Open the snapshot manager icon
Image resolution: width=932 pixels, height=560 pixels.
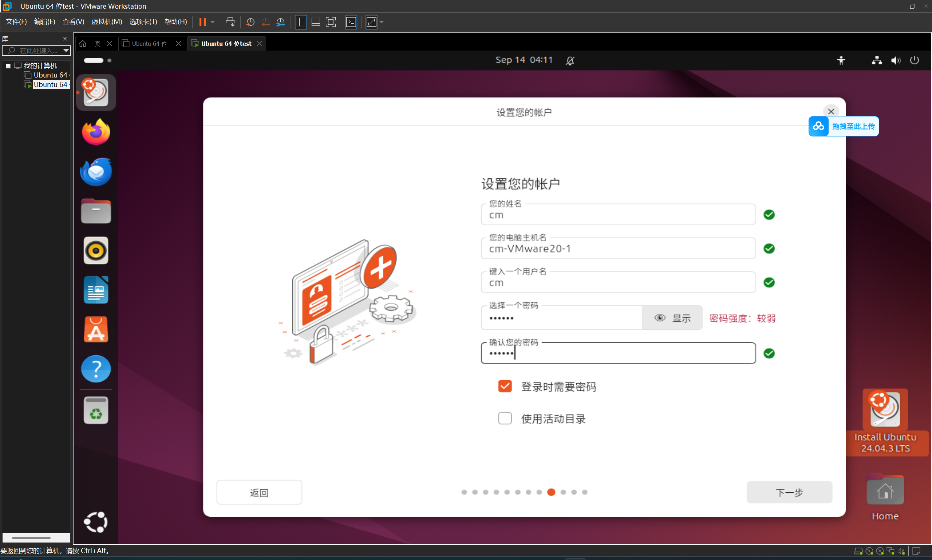click(280, 22)
